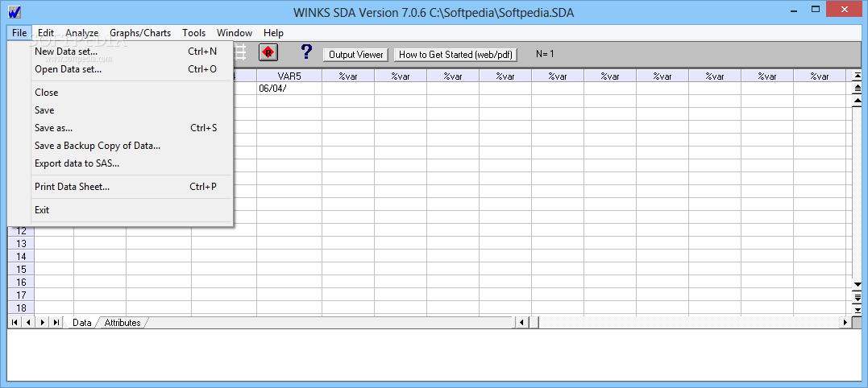This screenshot has height=388, width=868.
Task: Click the WINKS app icon in title bar
Action: [x=15, y=11]
